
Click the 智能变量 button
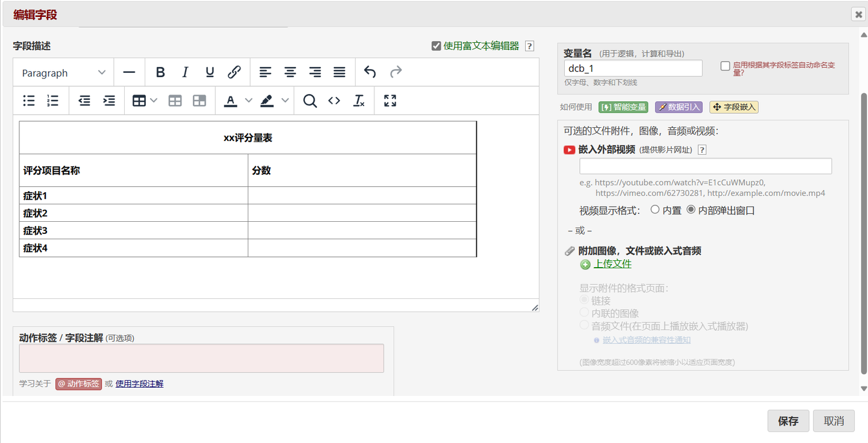[x=623, y=107]
